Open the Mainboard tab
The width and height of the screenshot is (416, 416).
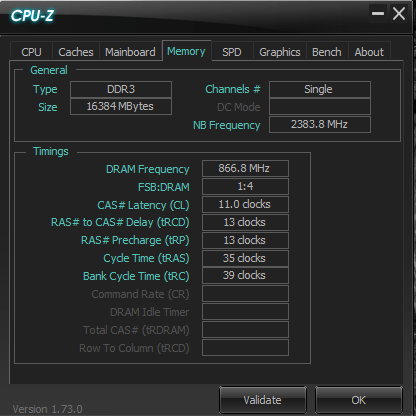coord(130,52)
